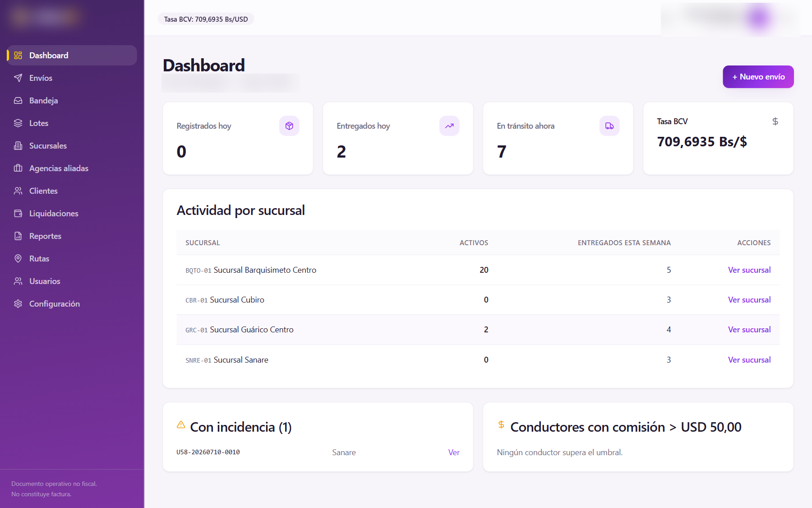Viewport: 812px width, 508px height.
Task: Click the Envíos paper-plane icon
Action: point(18,78)
